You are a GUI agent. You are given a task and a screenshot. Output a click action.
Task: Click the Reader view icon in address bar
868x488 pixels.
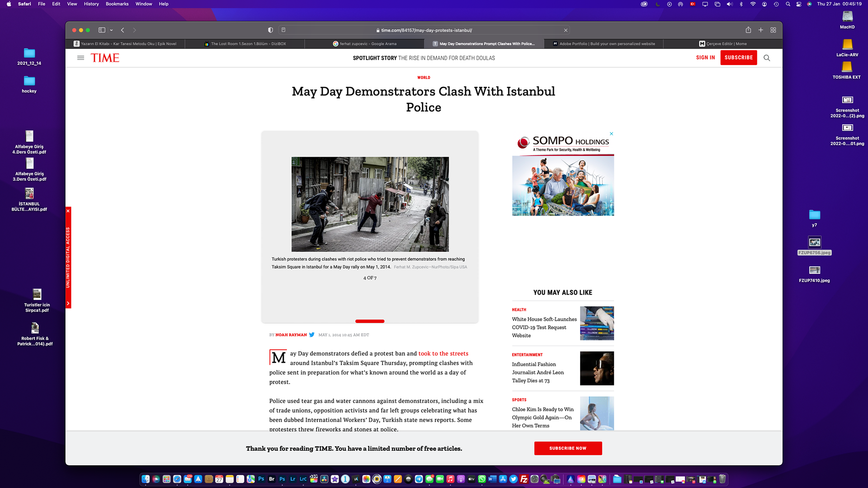coord(283,30)
